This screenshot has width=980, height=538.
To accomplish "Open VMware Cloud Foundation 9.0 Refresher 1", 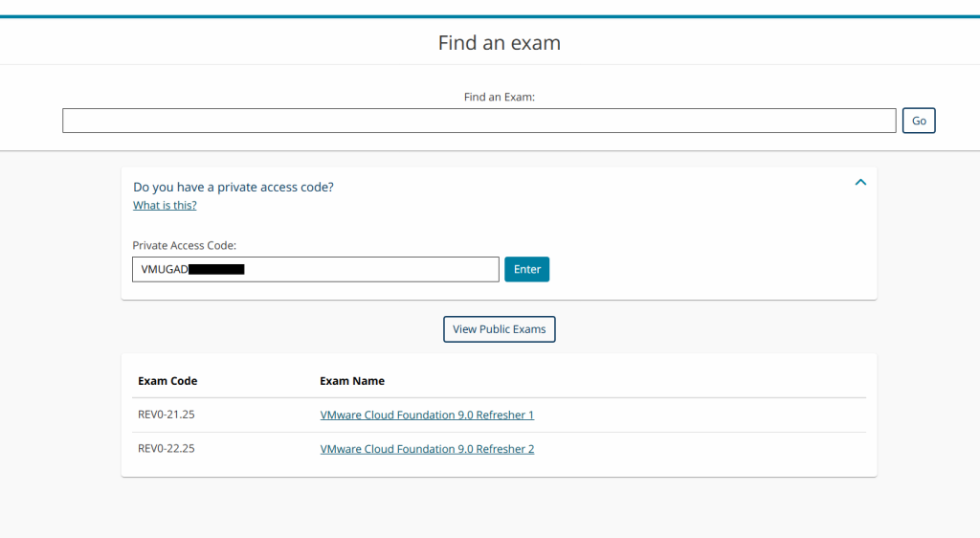I will [x=427, y=415].
